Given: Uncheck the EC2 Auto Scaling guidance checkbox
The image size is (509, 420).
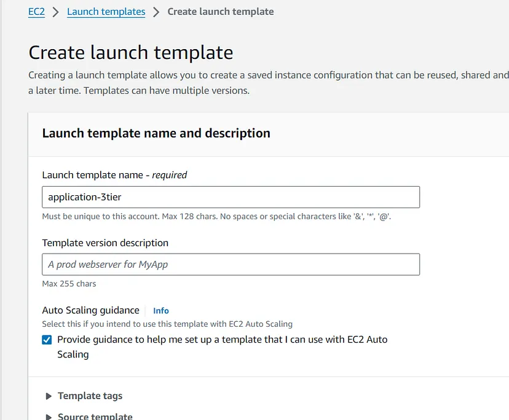Looking at the screenshot, I should tap(47, 340).
